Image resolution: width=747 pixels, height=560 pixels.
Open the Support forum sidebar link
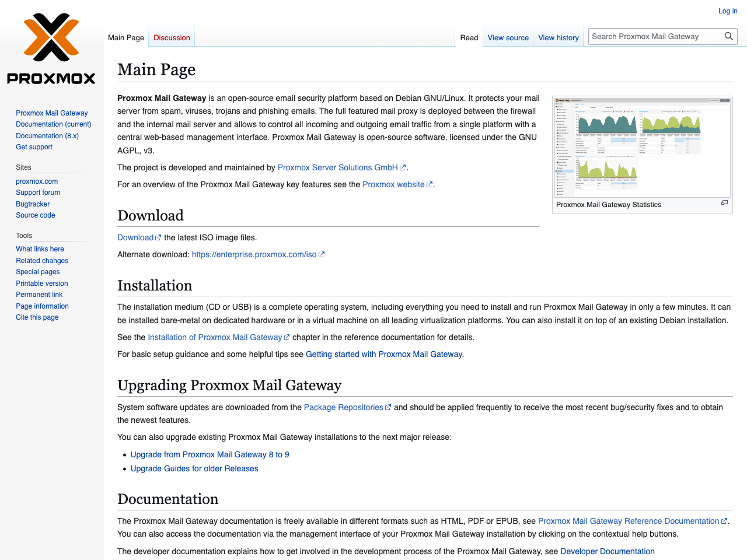coord(38,192)
